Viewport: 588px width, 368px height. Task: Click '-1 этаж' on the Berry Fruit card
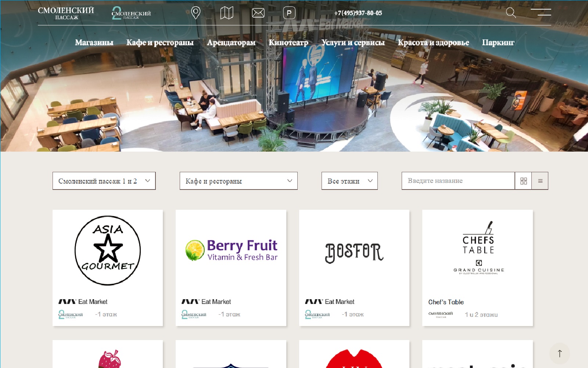click(229, 314)
